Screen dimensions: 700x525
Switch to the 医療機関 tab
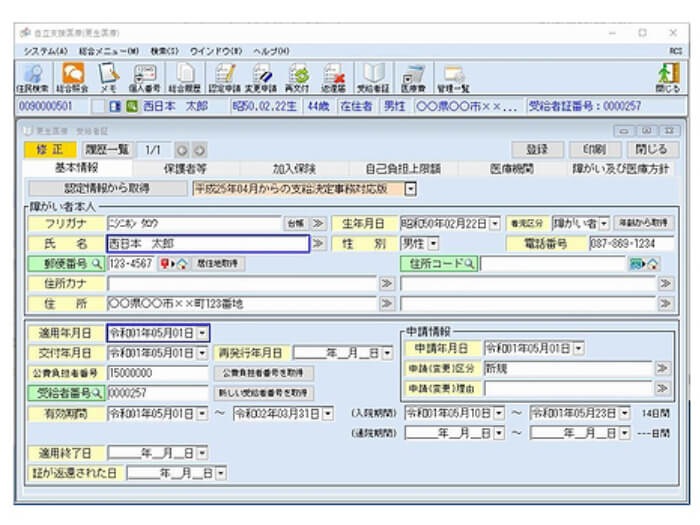click(512, 169)
